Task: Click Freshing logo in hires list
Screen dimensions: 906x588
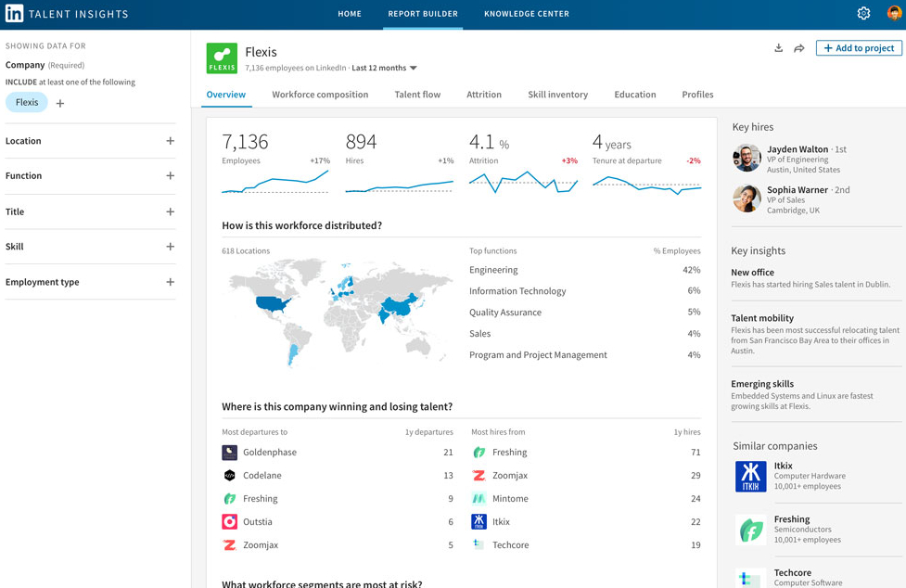Action: pyautogui.click(x=479, y=453)
